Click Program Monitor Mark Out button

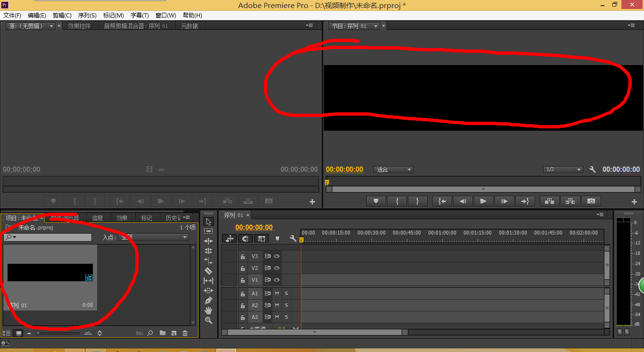[417, 201]
